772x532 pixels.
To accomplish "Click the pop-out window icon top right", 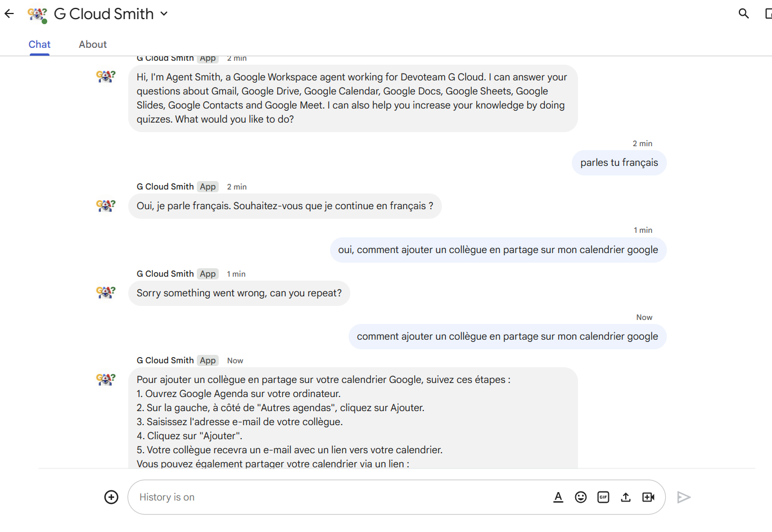I will (768, 13).
